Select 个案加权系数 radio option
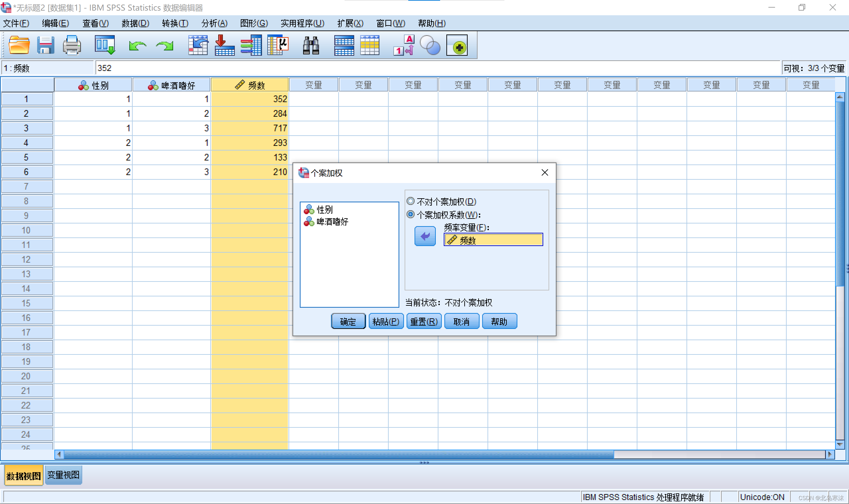849x504 pixels. 411,215
